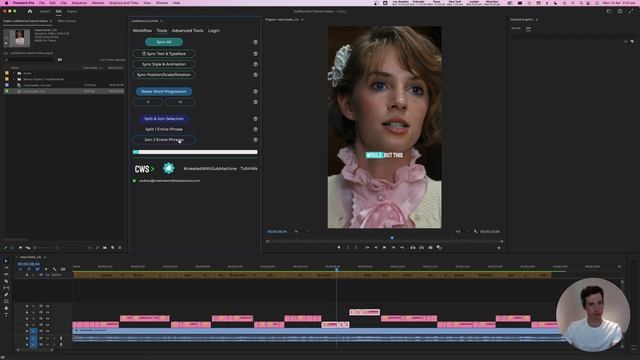Click the program monitor button editor plus
640x360 pixels.
pos(499,248)
